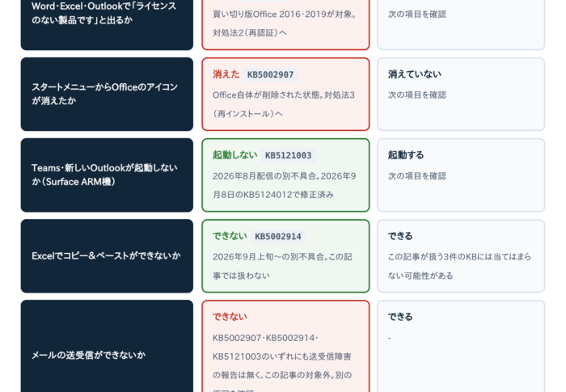Screen dimensions: 566x392
Task: Click text 買い切り版Office 2016・2019が対象
Action: [x=283, y=15]
